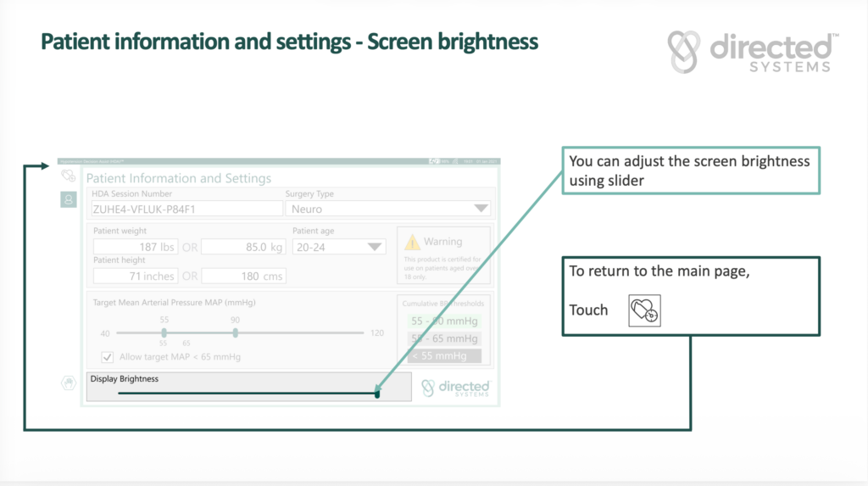The width and height of the screenshot is (868, 486).
Task: Click the patient height field in cms
Action: point(243,276)
